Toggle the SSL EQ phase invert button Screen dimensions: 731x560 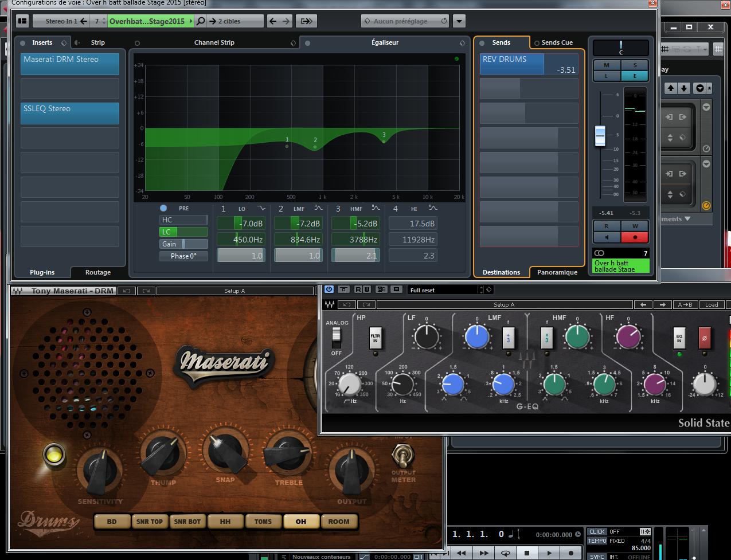[x=705, y=338]
